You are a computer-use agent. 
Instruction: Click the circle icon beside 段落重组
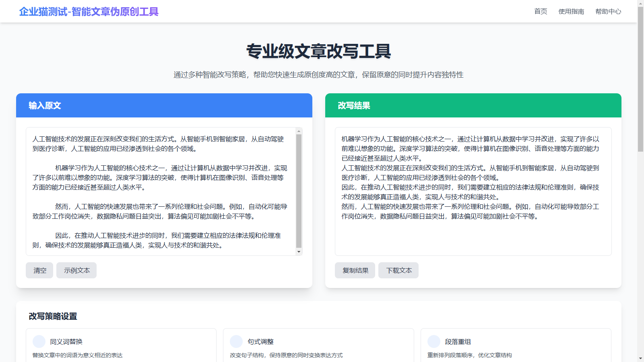[x=434, y=341]
